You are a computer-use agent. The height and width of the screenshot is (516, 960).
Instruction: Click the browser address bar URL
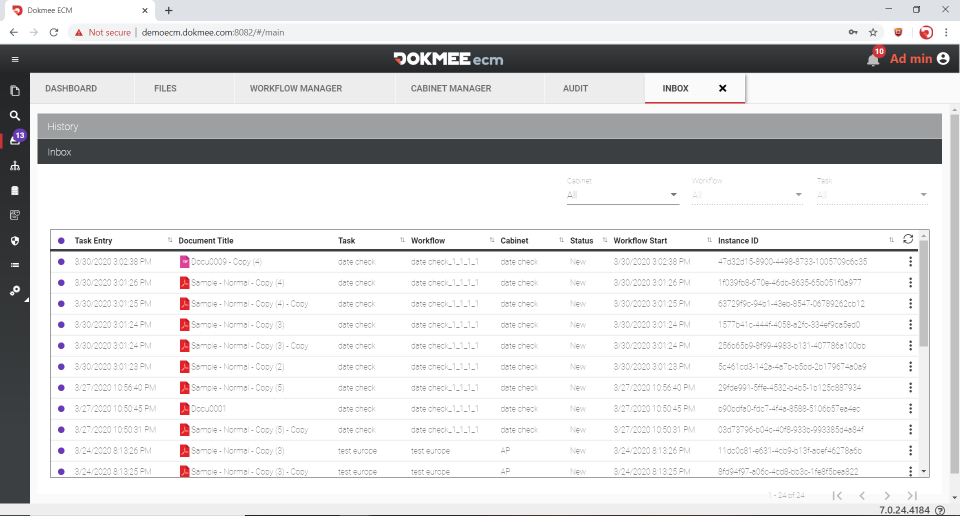point(212,32)
